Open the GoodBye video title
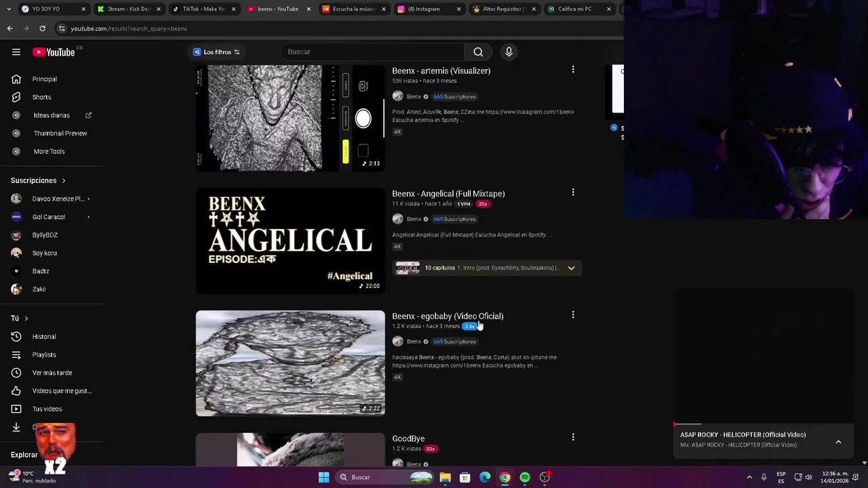Image resolution: width=868 pixels, height=488 pixels. [408, 439]
